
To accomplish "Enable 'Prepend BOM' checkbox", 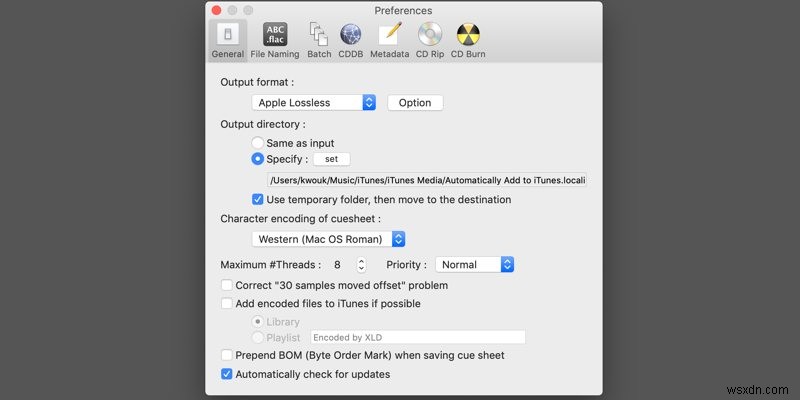I will 227,355.
